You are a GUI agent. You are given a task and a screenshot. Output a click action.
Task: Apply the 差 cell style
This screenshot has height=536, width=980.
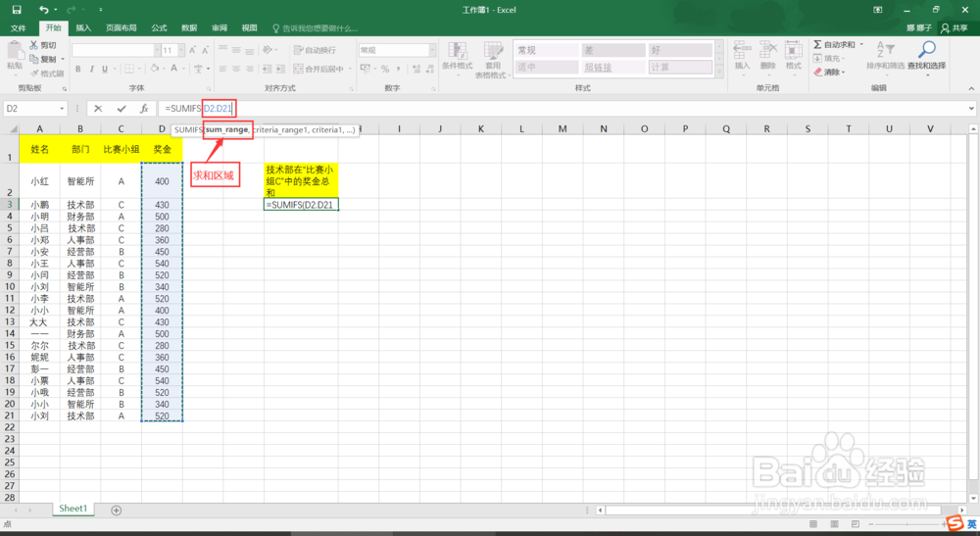613,50
